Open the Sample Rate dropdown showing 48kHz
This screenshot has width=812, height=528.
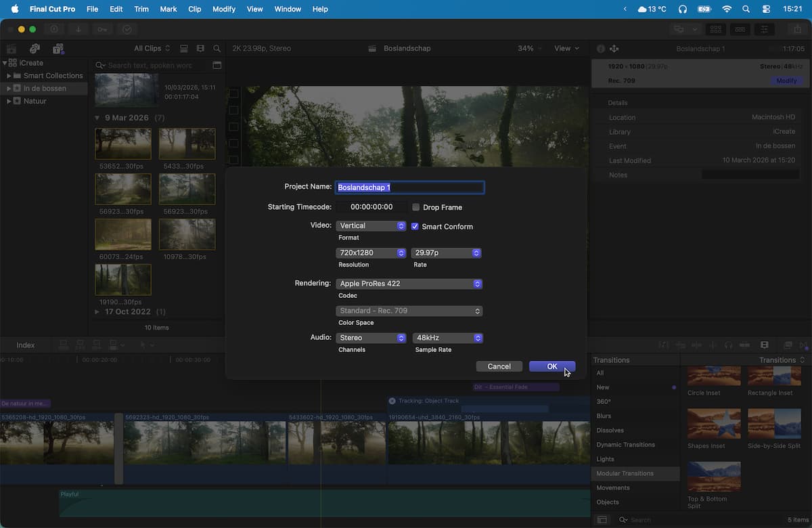447,338
